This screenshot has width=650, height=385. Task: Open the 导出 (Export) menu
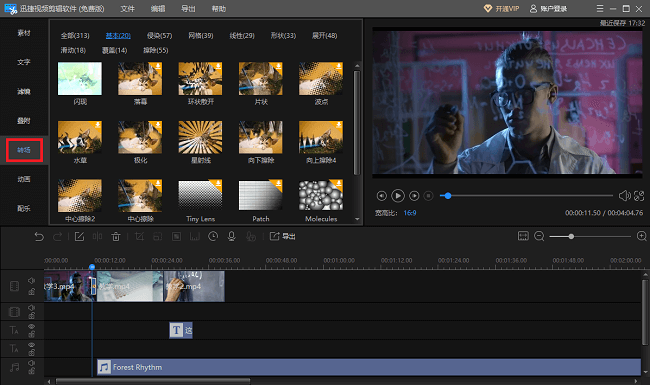click(x=188, y=8)
